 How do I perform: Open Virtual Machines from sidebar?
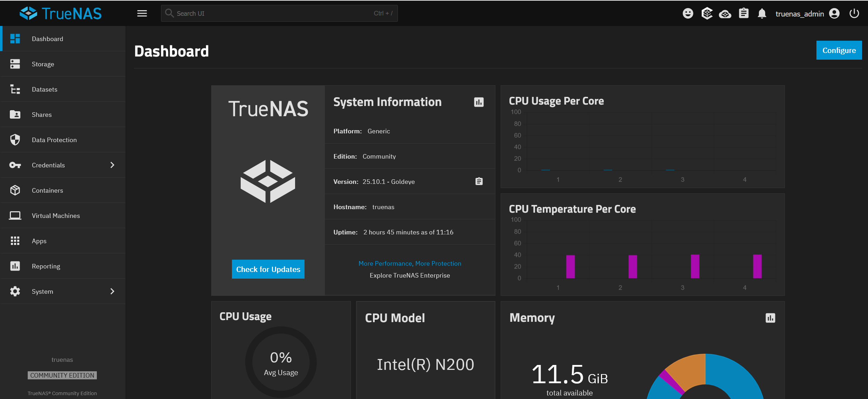coord(56,215)
